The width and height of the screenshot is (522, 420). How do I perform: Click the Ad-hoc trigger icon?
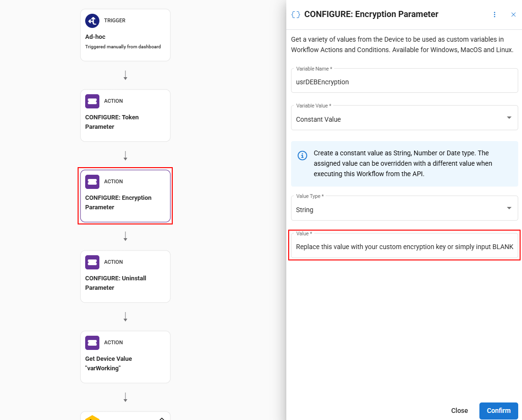pos(92,21)
